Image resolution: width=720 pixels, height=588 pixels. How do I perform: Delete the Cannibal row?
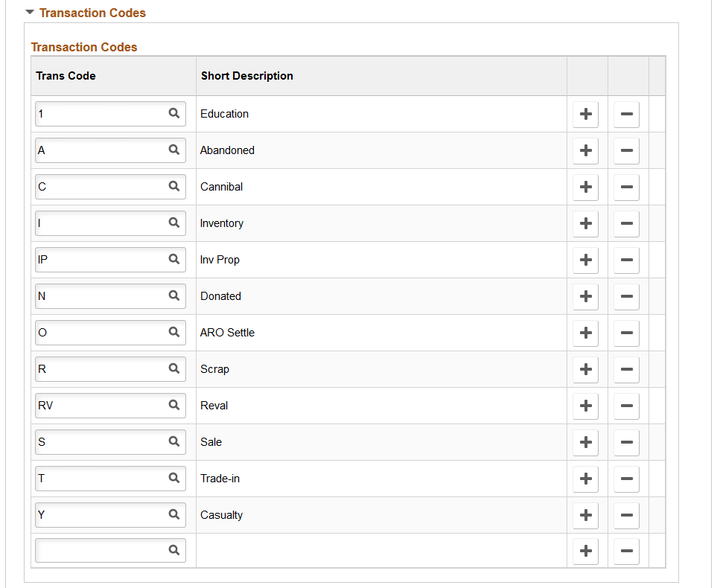click(x=625, y=187)
